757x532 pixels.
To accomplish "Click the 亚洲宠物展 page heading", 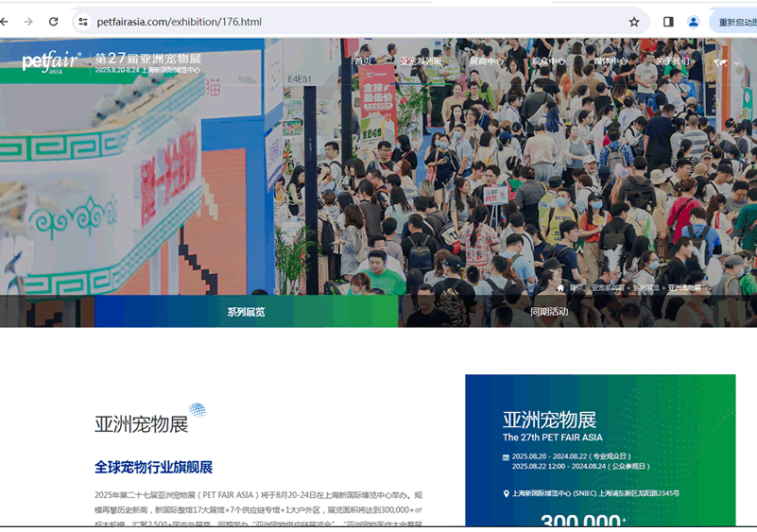I will click(x=142, y=424).
